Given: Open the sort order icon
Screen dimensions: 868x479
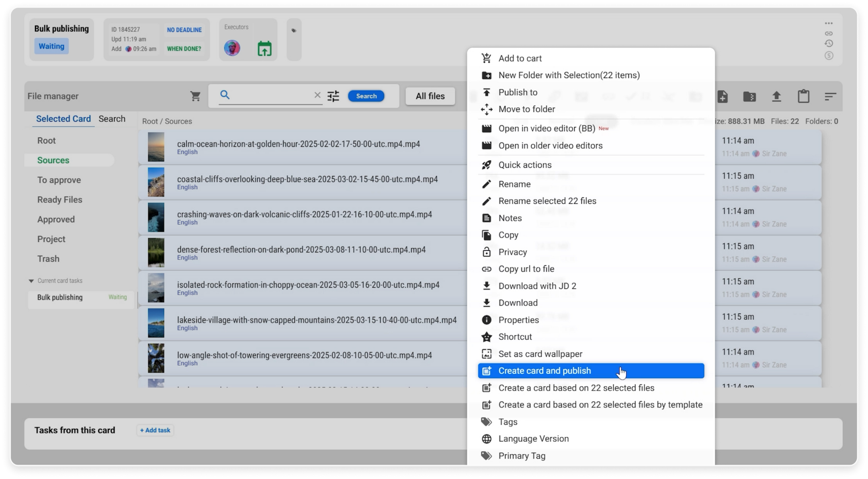Looking at the screenshot, I should pyautogui.click(x=830, y=97).
